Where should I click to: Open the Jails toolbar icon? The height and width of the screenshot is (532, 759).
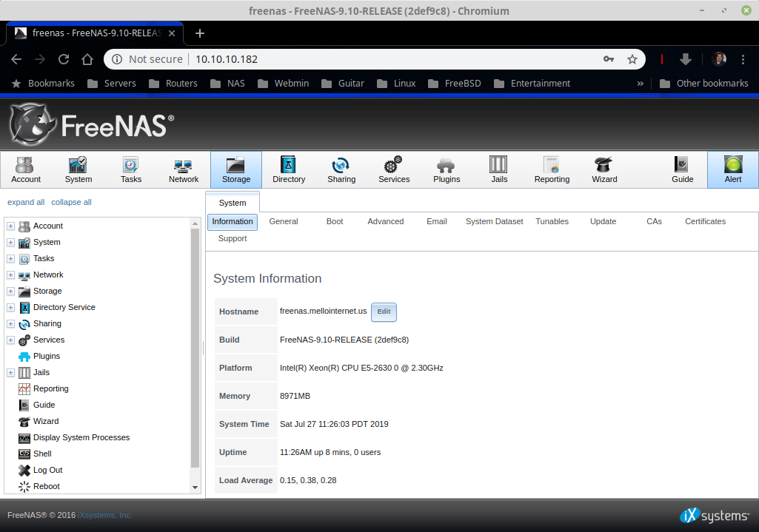pyautogui.click(x=498, y=169)
